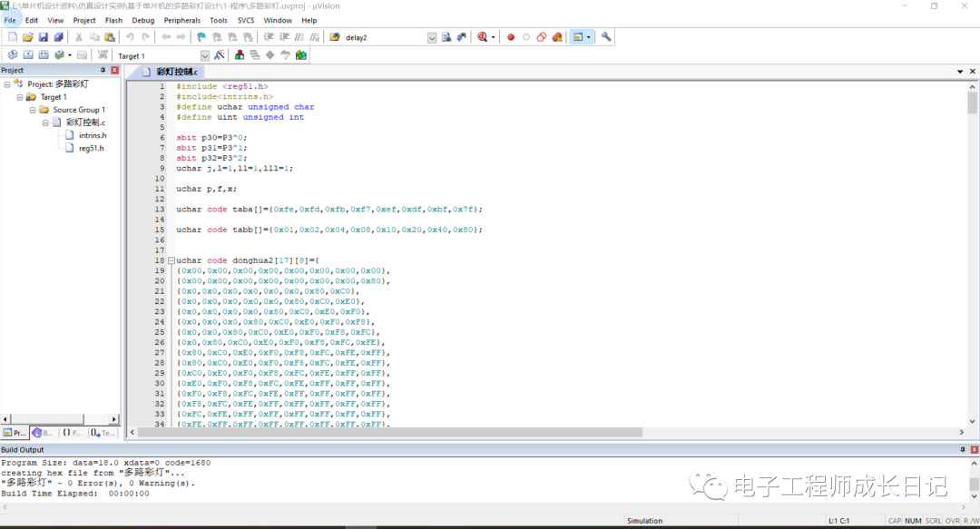The width and height of the screenshot is (980, 529).
Task: Disable all breakpoints icon
Action: 541,37
